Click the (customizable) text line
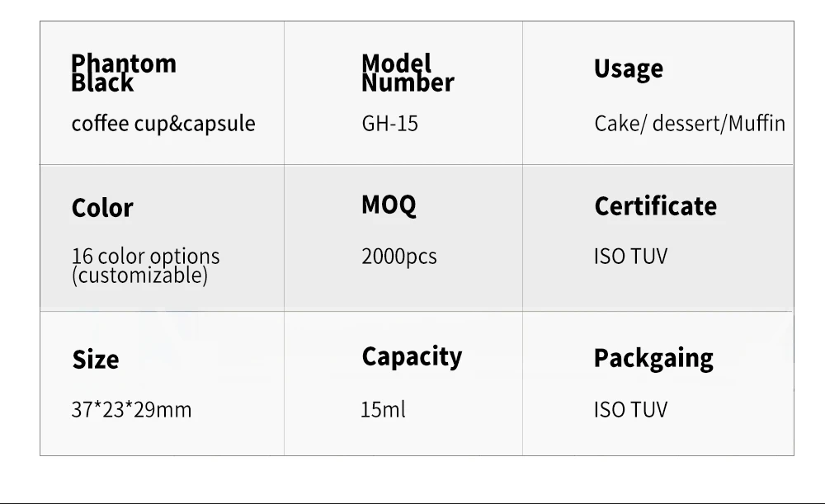 [x=140, y=276]
